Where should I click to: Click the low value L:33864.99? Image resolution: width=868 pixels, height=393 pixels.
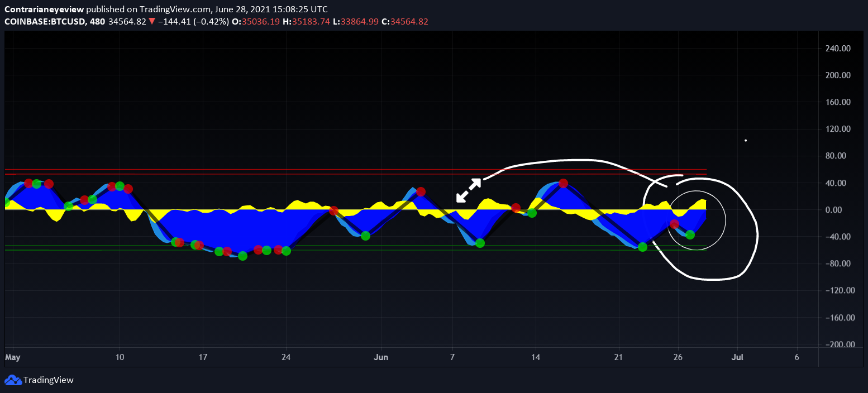[356, 22]
